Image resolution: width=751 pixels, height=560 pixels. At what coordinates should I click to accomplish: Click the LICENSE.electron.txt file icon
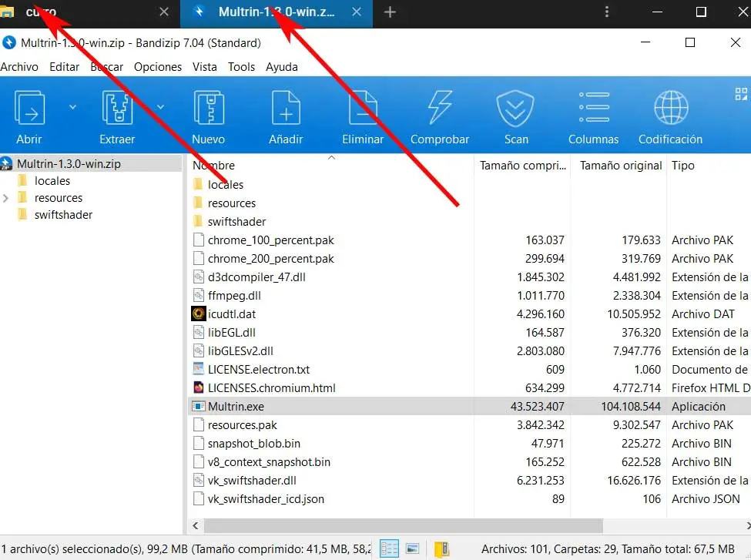coord(198,369)
